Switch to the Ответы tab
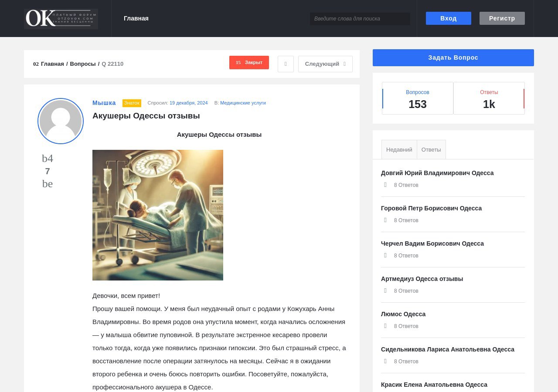 click(431, 149)
